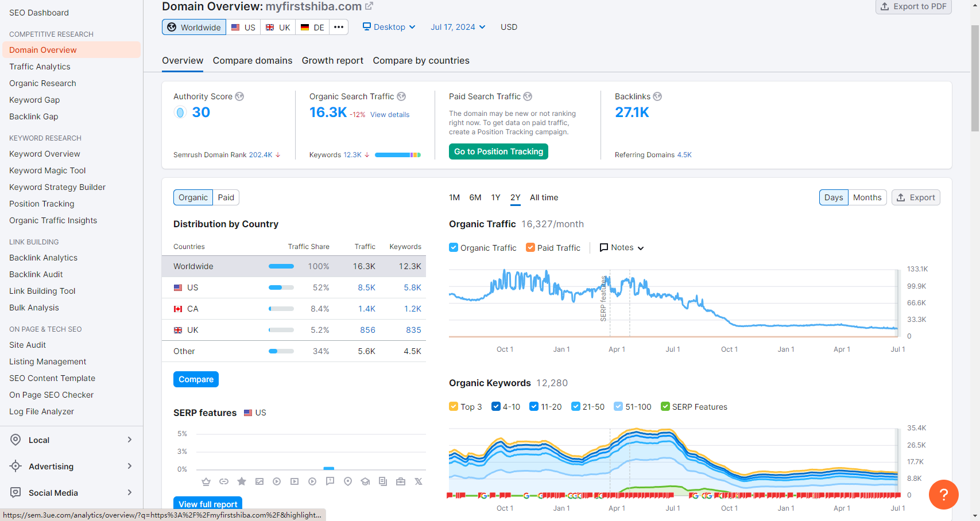Click the page vertical scrollbar

point(975,79)
